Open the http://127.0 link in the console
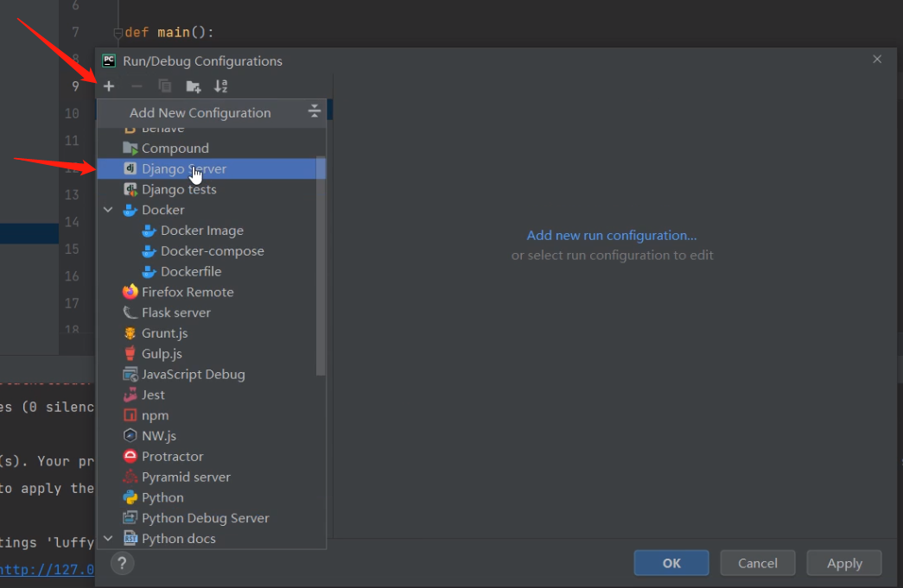This screenshot has width=903, height=588. [47, 570]
